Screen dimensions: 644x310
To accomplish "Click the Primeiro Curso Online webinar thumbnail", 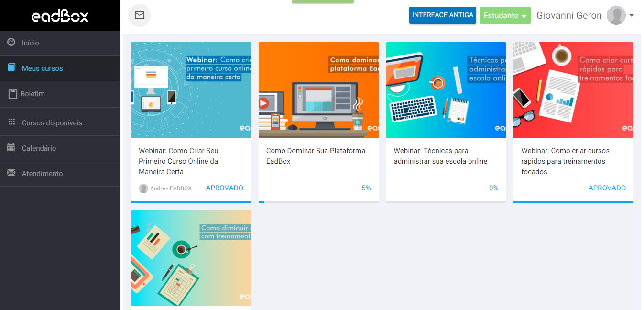I will pos(191,90).
